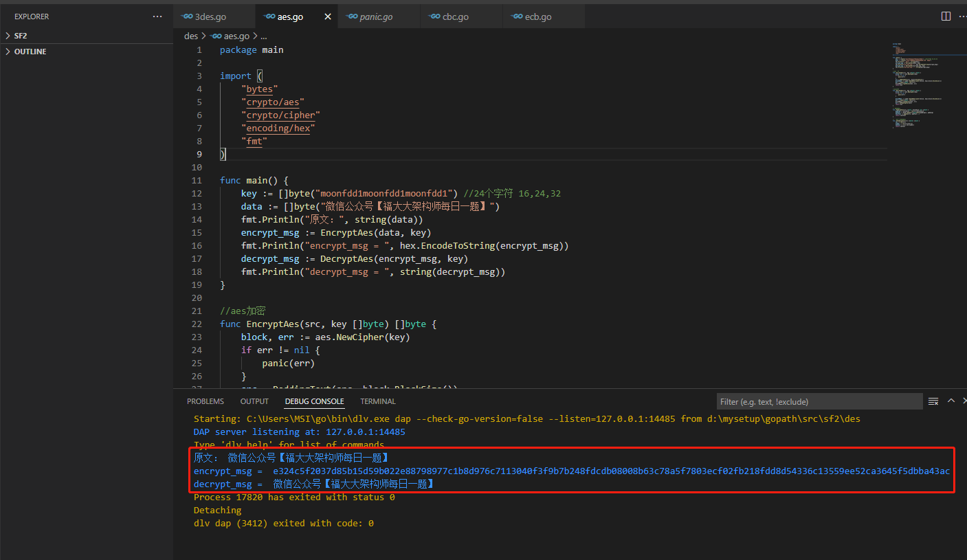Click the 'Detaching' console line

(x=217, y=510)
